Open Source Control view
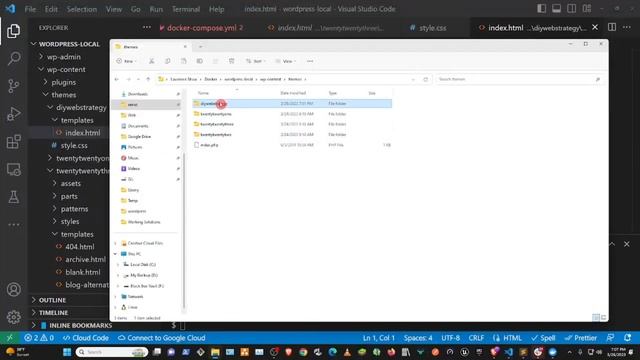640x360 pixels. pos(13,86)
